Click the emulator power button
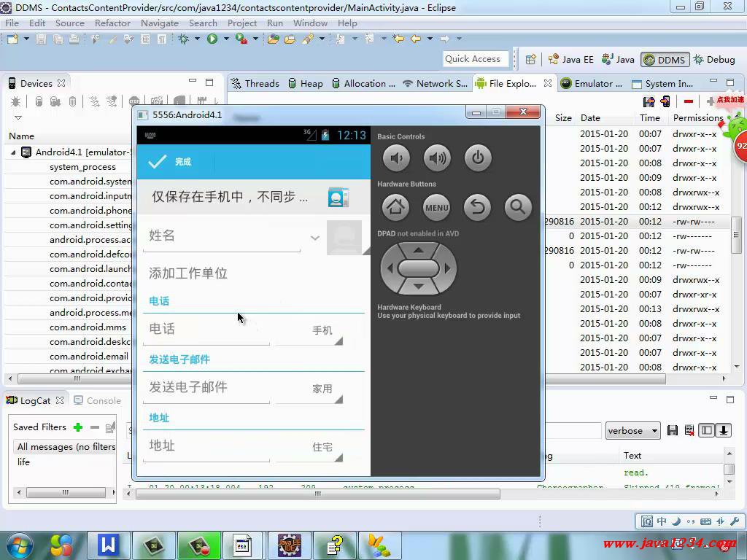This screenshot has width=747, height=560. 478,157
